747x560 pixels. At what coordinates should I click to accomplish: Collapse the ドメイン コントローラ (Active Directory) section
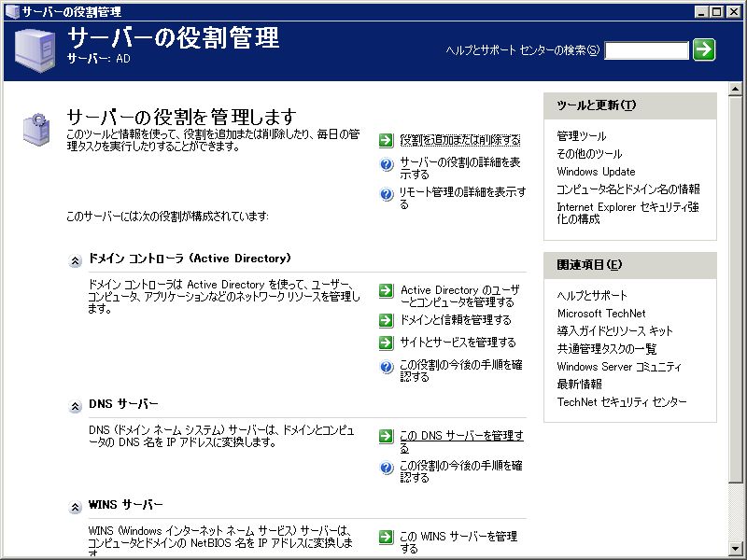point(75,261)
